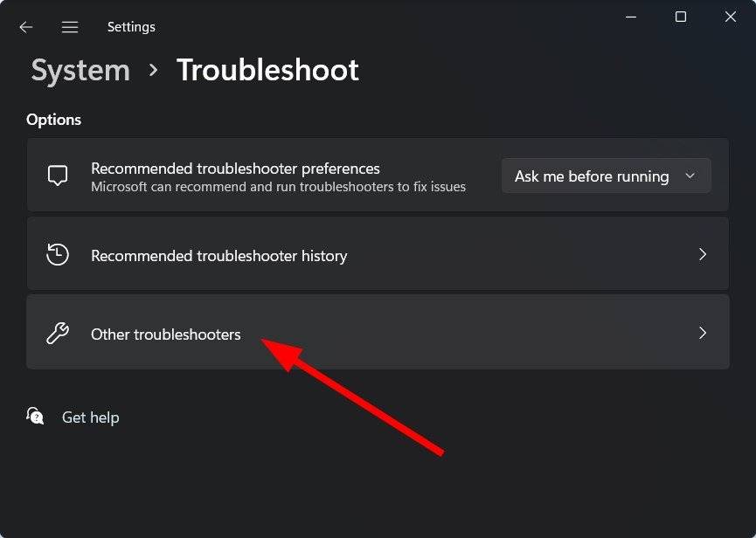
Task: Click the troubleshooter preferences speech bubble icon
Action: click(x=57, y=176)
